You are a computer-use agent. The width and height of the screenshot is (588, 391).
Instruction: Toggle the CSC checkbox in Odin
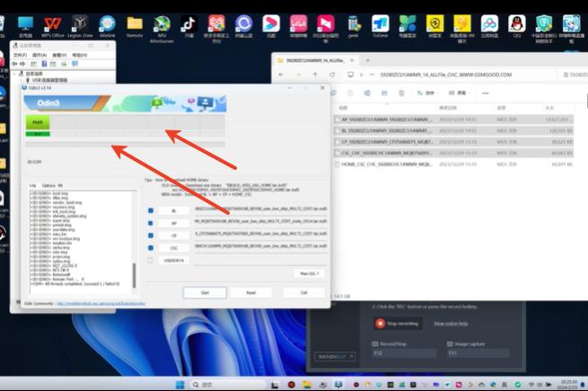[151, 247]
